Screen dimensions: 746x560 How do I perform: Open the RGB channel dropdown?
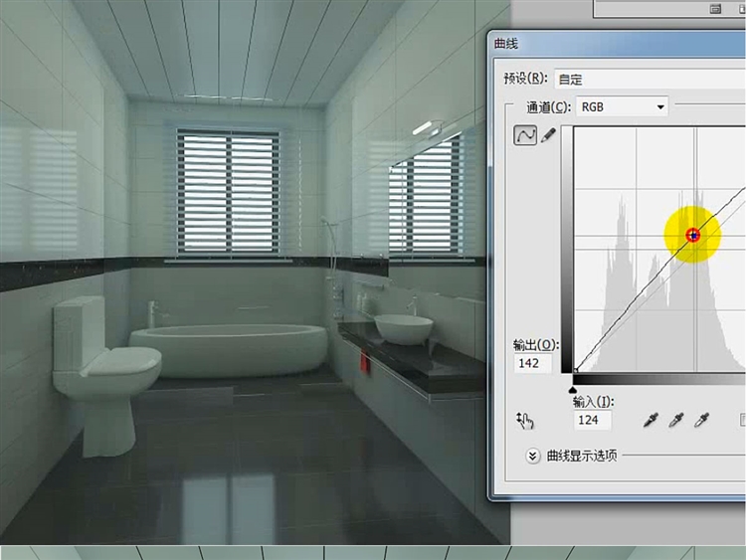(x=622, y=106)
